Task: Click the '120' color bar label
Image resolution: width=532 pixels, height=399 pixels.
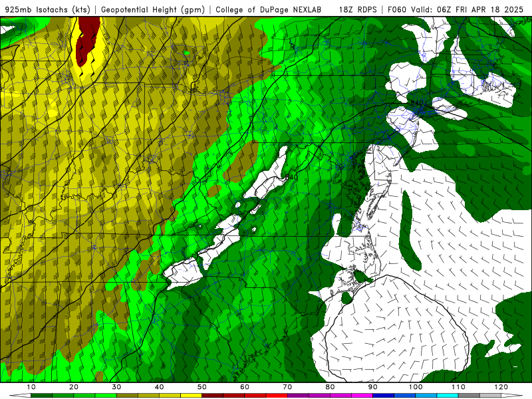Action: (x=501, y=387)
